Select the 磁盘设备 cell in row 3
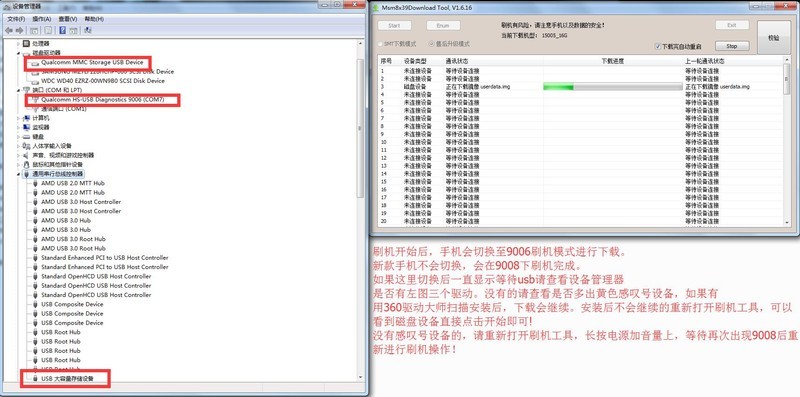Image resolution: width=800 pixels, height=397 pixels. coord(414,87)
